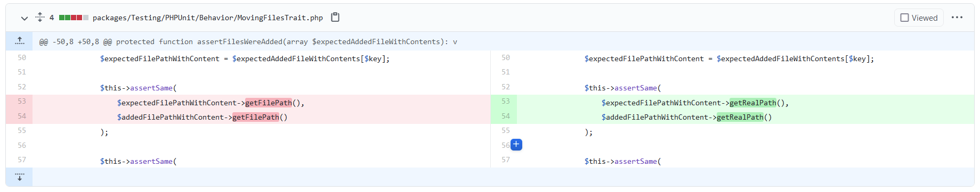Open the three-dot file options menu
The image size is (980, 192).
click(x=957, y=18)
